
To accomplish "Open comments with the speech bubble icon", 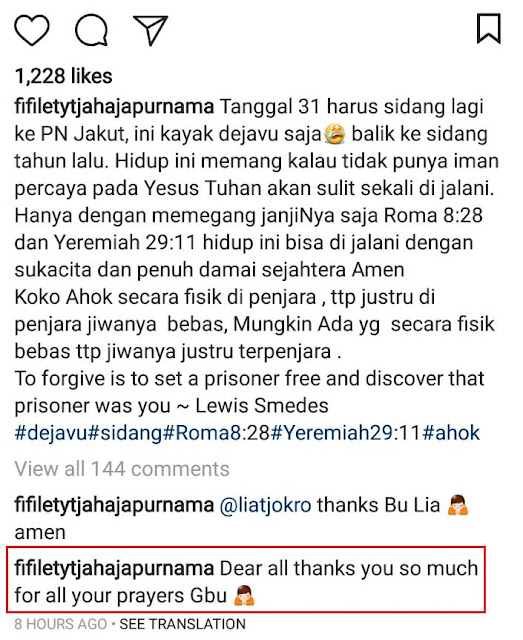I will point(91,30).
